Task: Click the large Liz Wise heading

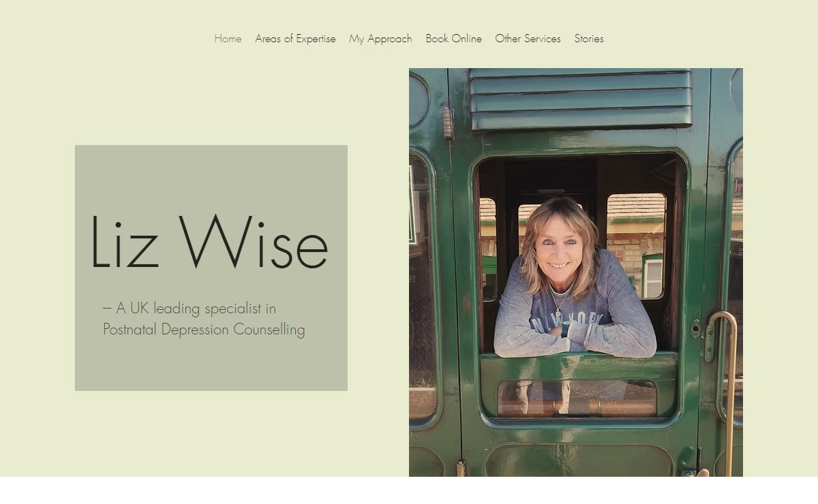Action: click(209, 243)
